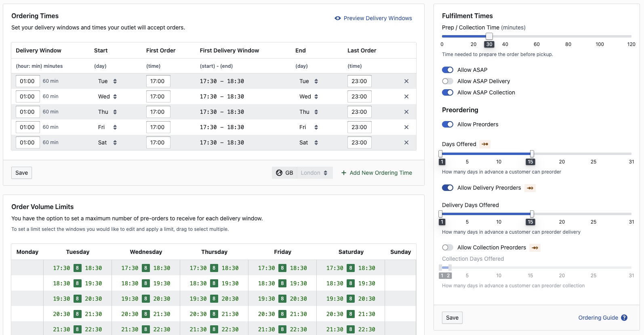
Task: Click the plus icon to add ordering time
Action: 344,173
